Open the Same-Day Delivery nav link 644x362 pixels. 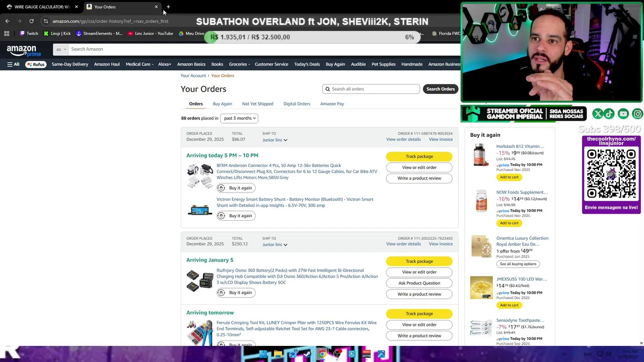click(70, 64)
